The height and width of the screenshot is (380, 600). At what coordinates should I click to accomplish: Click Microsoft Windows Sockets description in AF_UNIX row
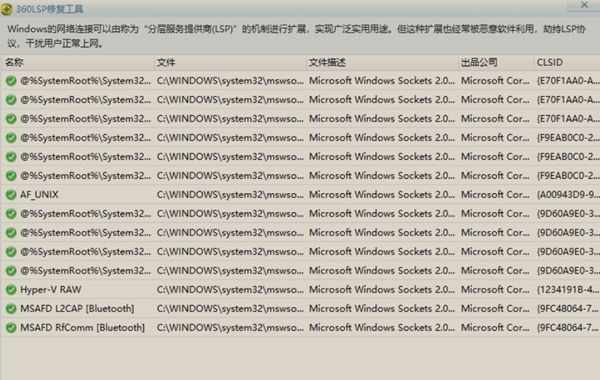coord(382,195)
